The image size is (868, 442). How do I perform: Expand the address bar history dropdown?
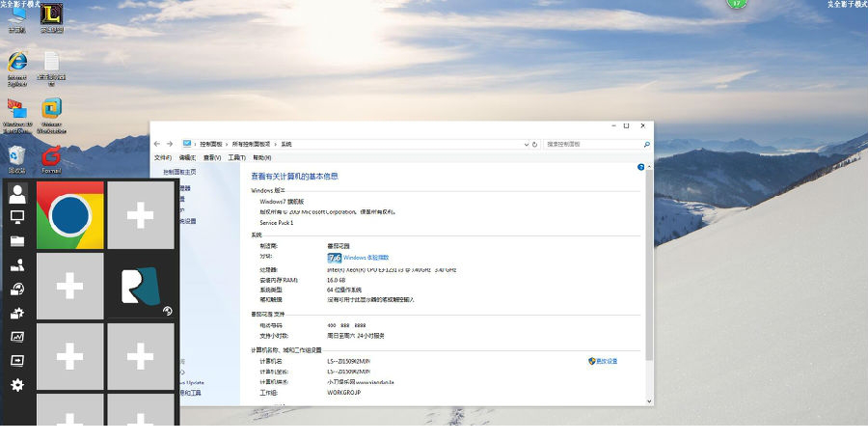pos(526,144)
